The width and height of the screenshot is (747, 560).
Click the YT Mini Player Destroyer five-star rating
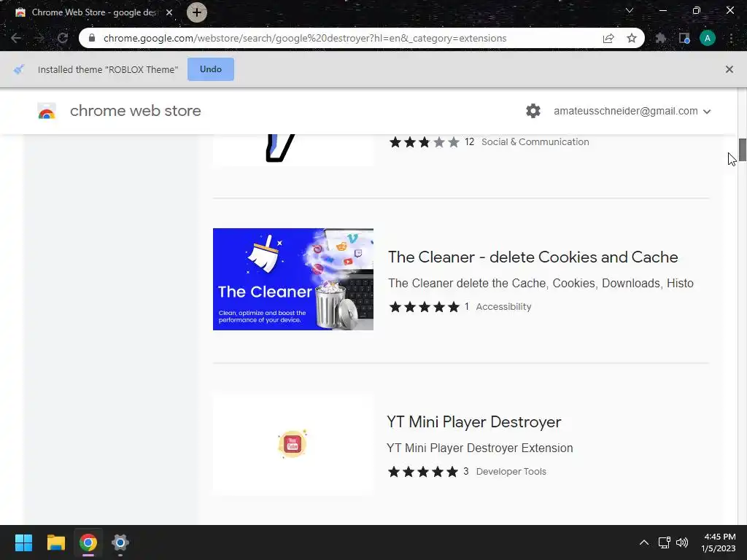point(423,472)
